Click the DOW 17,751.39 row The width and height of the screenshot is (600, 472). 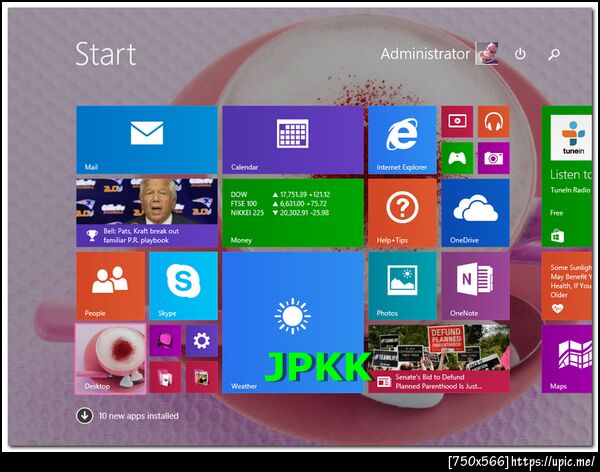pos(280,194)
